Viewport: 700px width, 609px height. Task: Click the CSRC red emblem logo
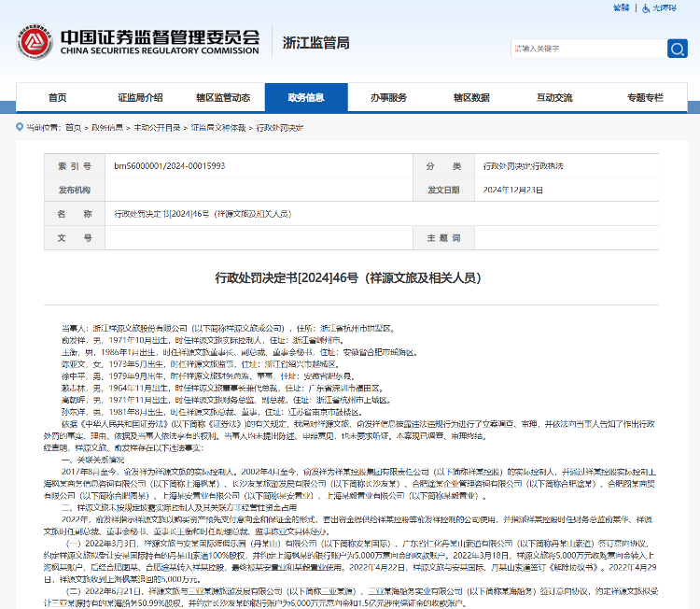(35, 42)
